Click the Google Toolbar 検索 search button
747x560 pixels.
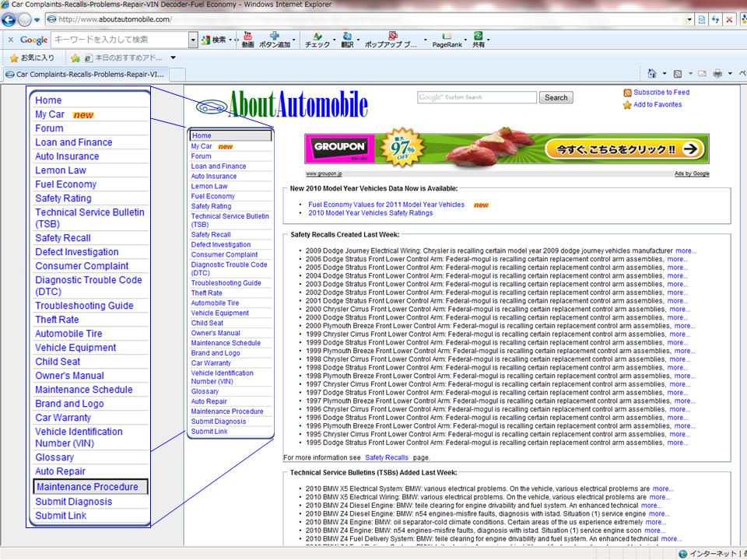[213, 40]
